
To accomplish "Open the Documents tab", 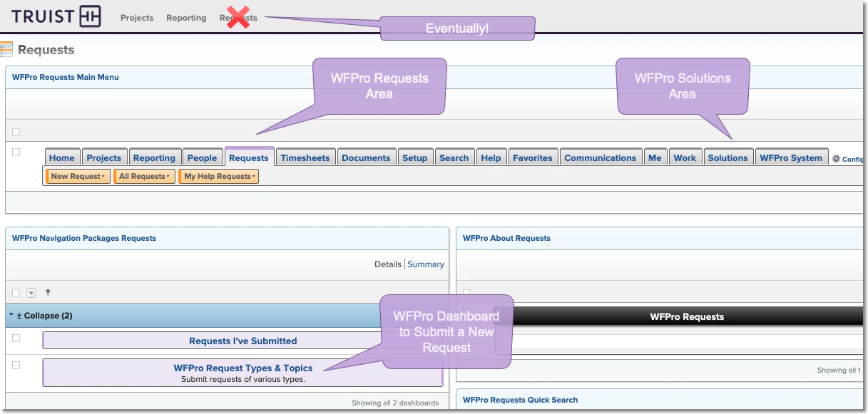I will 366,157.
